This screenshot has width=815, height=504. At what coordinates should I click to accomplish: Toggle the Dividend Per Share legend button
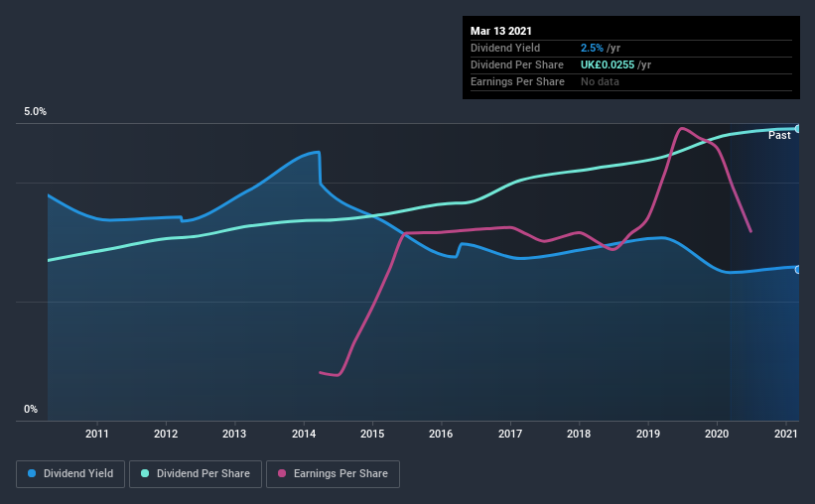click(196, 474)
